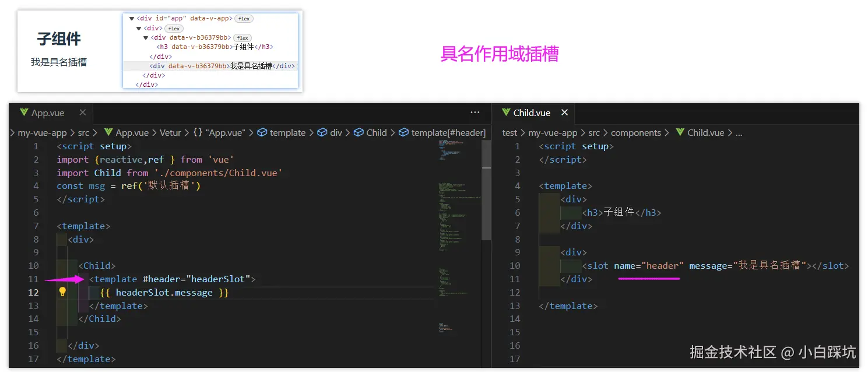868x372 pixels.
Task: Collapse the div data-v-b36379bb node with the flex badge
Action: pos(146,37)
